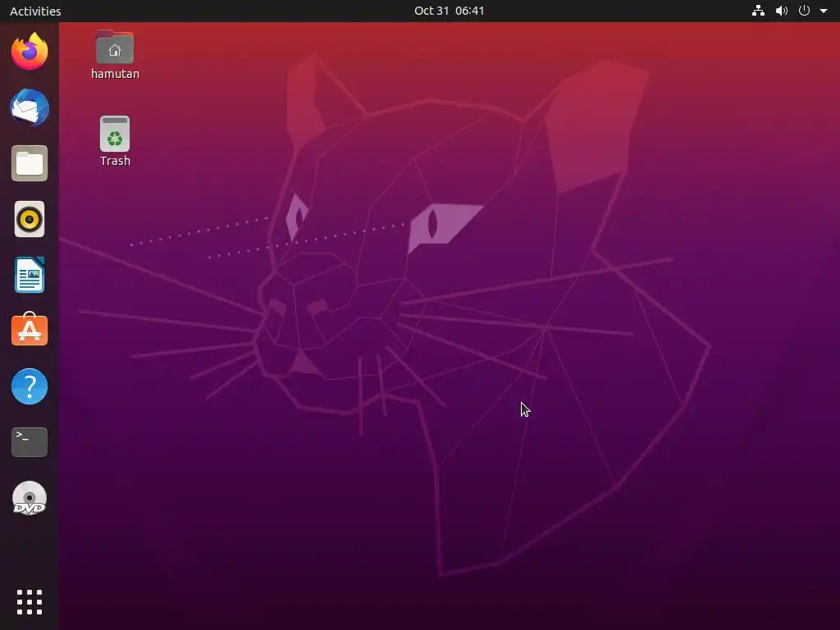Click the DVD disc icon in dock
This screenshot has width=840, height=630.
pos(30,498)
